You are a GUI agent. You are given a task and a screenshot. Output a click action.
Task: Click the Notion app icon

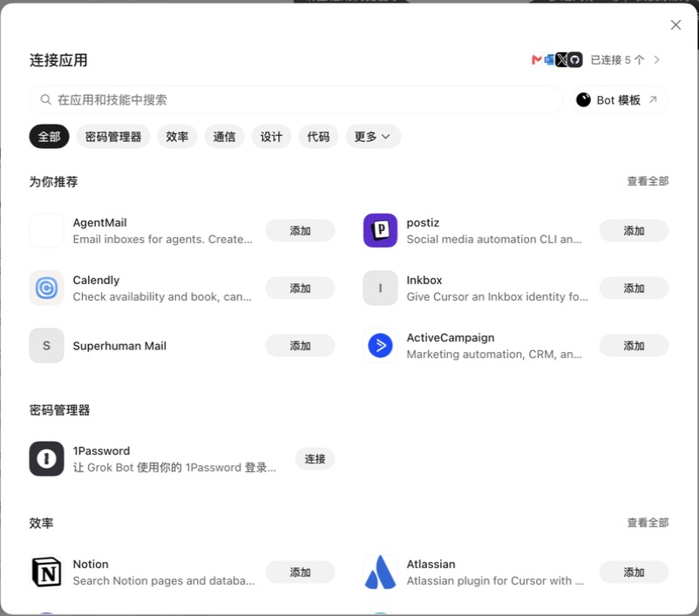click(x=46, y=572)
